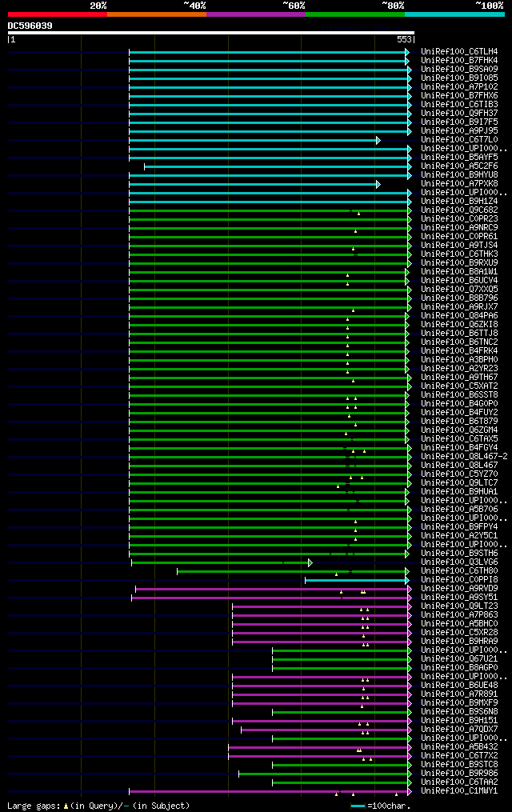The width and height of the screenshot is (512, 812).
Task: Open the UniRef100_Q67U21 entry
Action: click(x=459, y=659)
